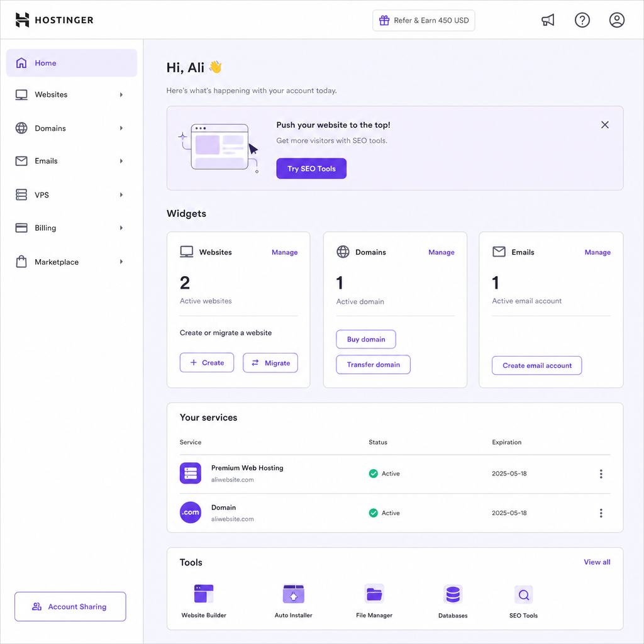Viewport: 644px width, 644px height.
Task: Open the Emails menu item
Action: coord(72,161)
